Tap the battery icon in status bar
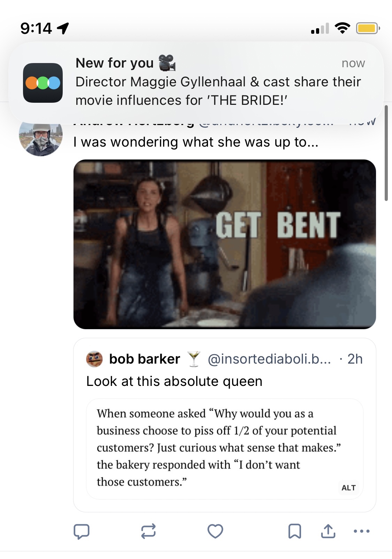Image resolution: width=392 pixels, height=559 pixels. (x=367, y=28)
